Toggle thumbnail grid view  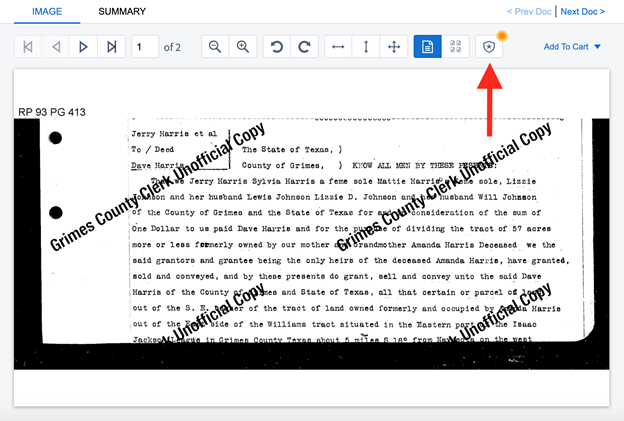[456, 47]
